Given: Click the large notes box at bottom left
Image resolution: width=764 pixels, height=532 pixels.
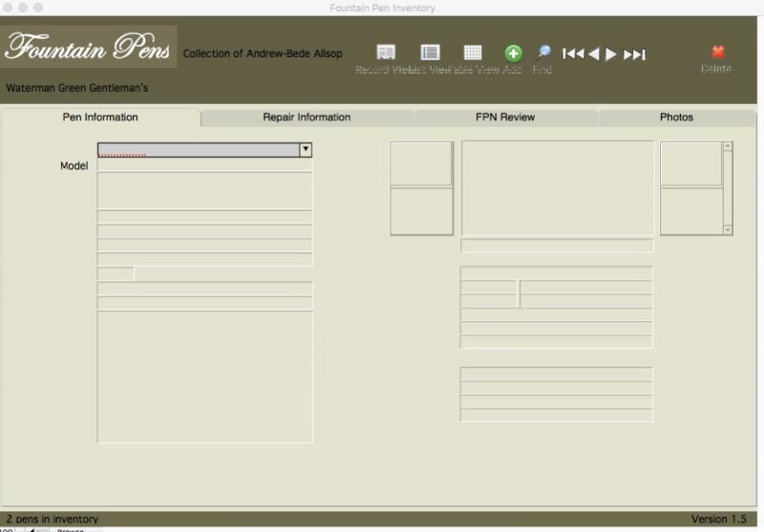Looking at the screenshot, I should pyautogui.click(x=204, y=376).
